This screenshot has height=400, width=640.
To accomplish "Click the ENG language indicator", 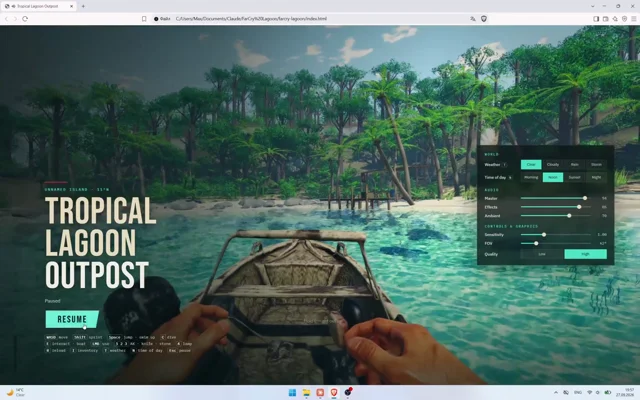I will 578,393.
